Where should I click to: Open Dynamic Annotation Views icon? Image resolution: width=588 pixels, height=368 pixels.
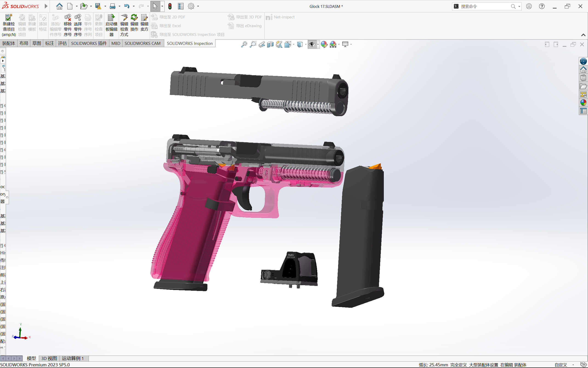[279, 44]
